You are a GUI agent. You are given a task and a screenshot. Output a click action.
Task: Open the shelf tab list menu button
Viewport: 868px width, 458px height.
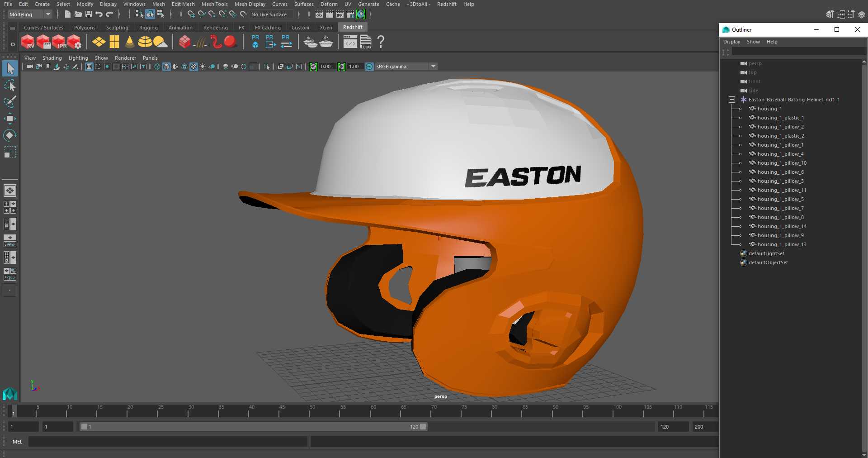tap(12, 28)
